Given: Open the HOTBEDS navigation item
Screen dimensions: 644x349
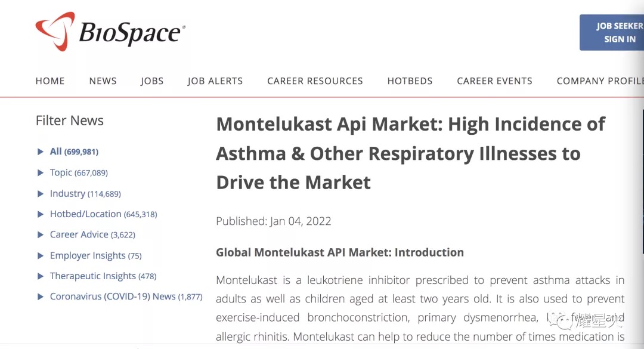Looking at the screenshot, I should click(x=410, y=81).
